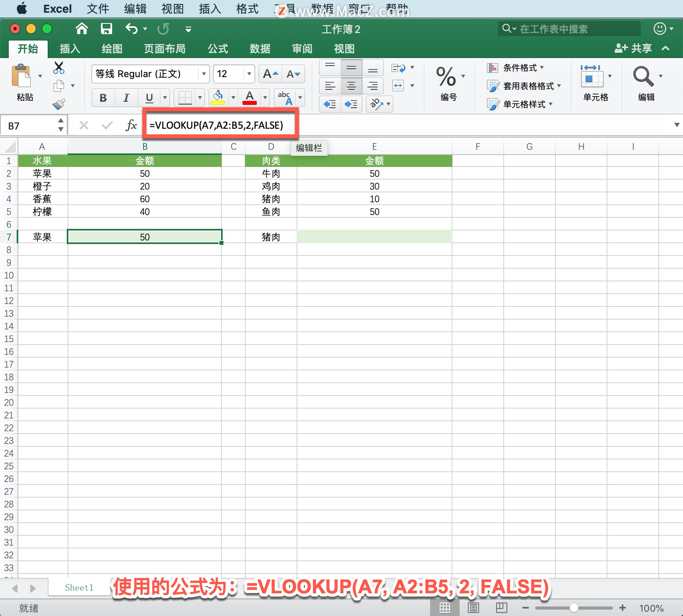The image size is (683, 616).
Task: Toggle align text right
Action: [373, 86]
